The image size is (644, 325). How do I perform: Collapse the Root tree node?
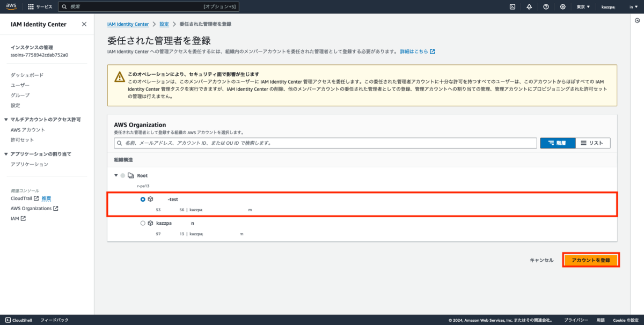(x=115, y=175)
